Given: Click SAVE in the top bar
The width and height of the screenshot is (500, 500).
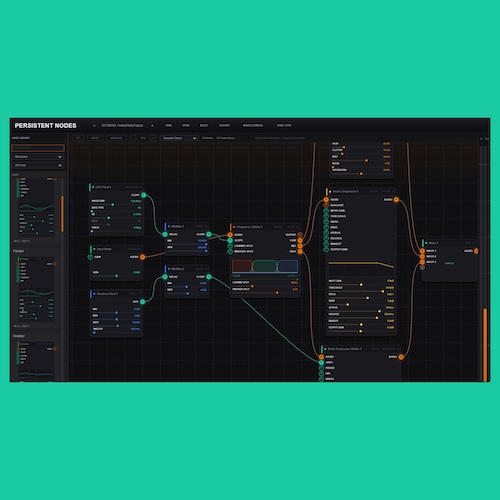Looking at the screenshot, I should click(x=169, y=126).
